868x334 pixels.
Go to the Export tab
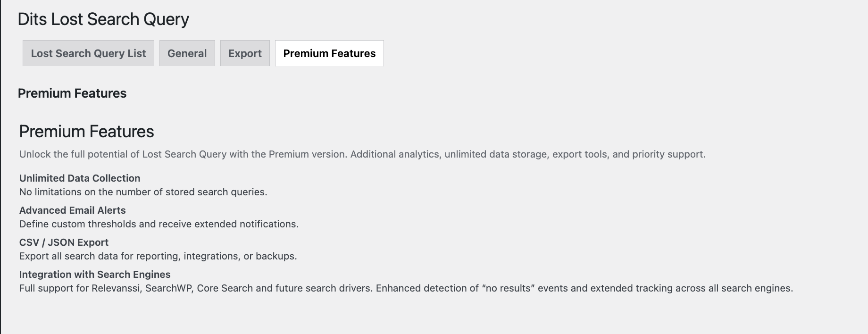245,53
